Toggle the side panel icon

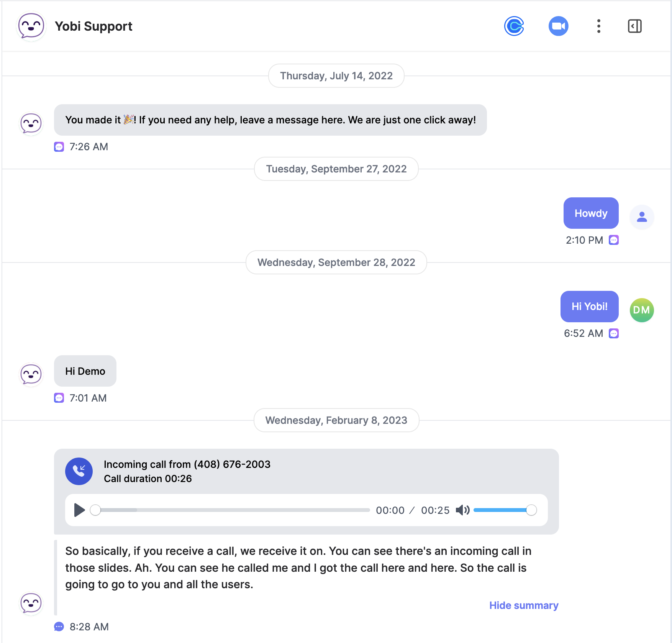pyautogui.click(x=634, y=26)
